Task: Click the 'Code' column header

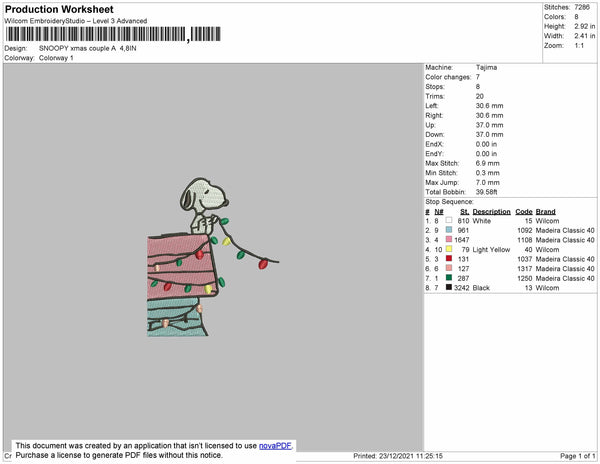Action: click(524, 212)
